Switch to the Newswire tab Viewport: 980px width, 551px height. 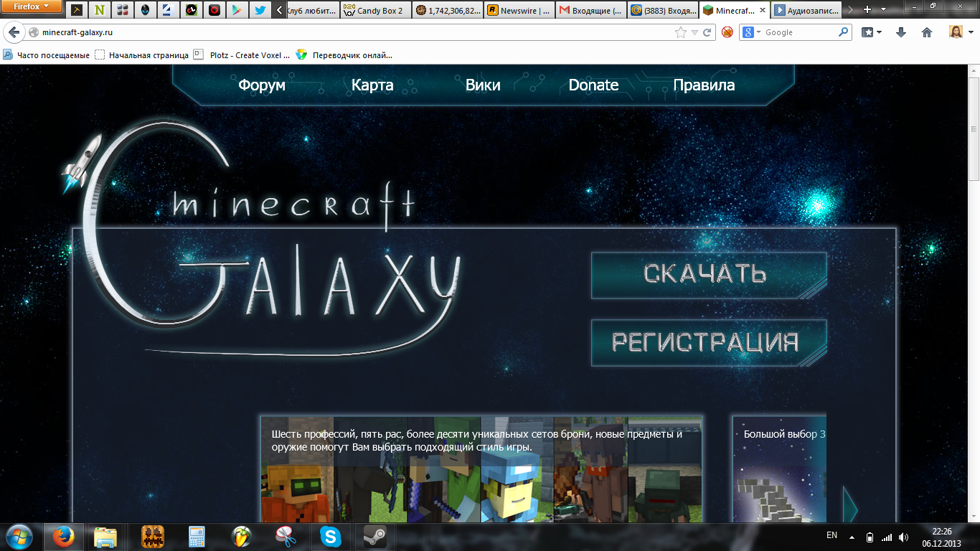click(519, 10)
